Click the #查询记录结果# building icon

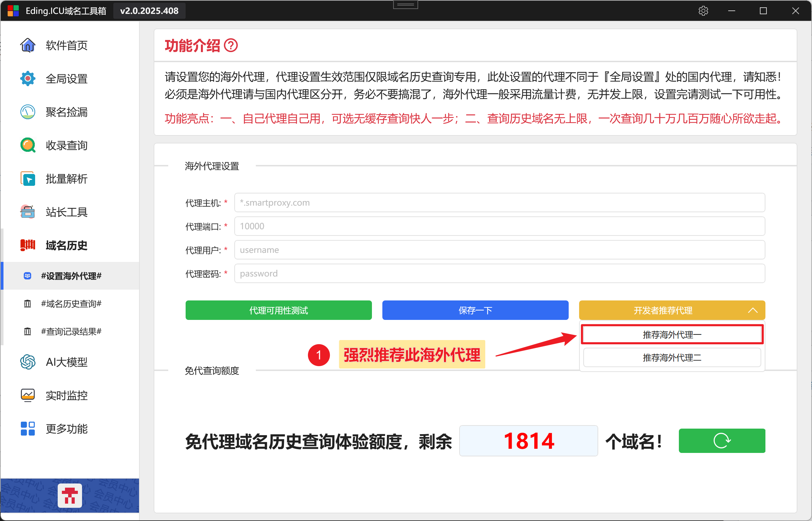click(27, 332)
